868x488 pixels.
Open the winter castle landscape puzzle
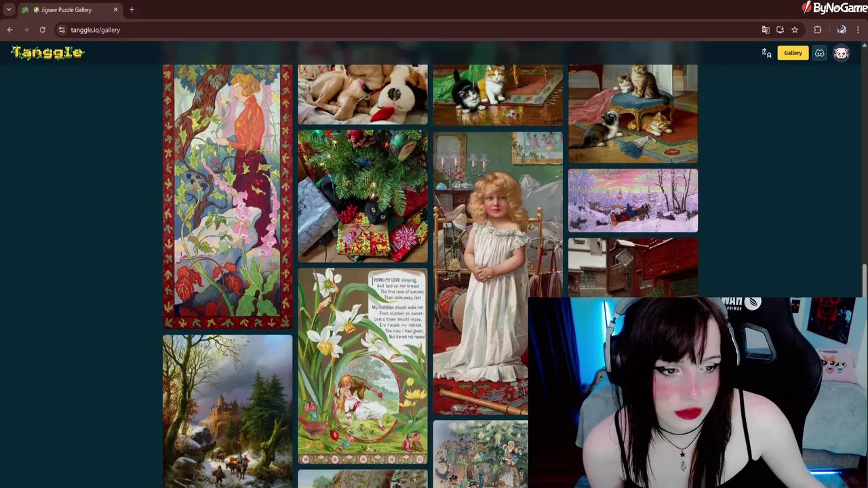228,411
